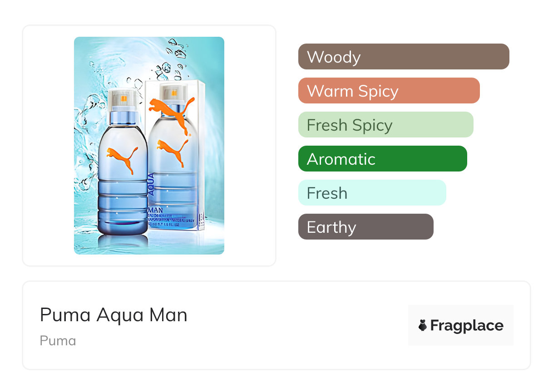Click the lower Puma logo inside the box
553x392 pixels.
pyautogui.click(x=173, y=152)
